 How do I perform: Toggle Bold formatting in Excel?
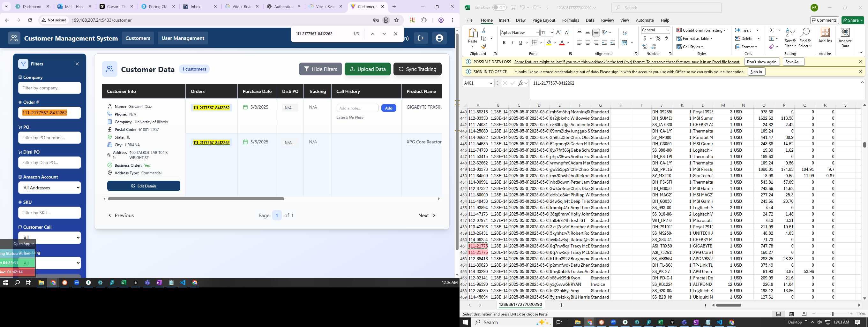click(504, 43)
